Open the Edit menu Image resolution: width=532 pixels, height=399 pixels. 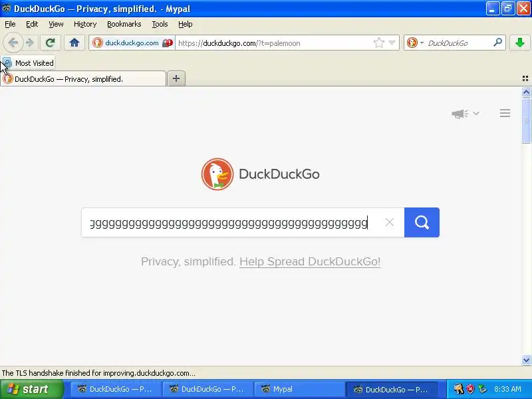coord(32,24)
